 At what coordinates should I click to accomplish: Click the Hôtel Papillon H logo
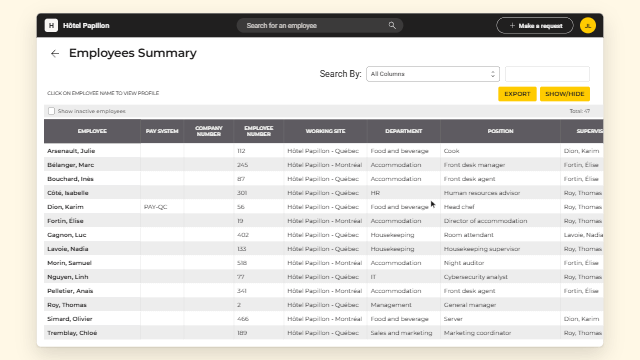(51, 25)
